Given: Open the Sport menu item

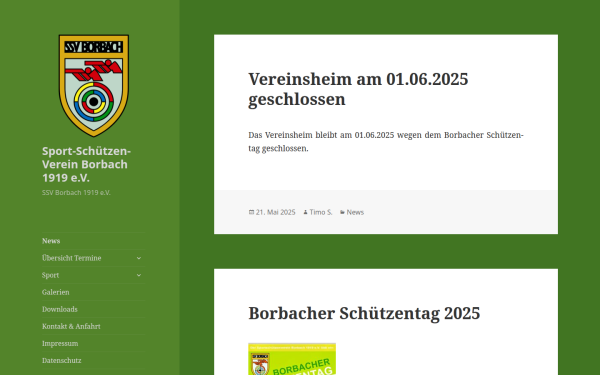Looking at the screenshot, I should [51, 276].
